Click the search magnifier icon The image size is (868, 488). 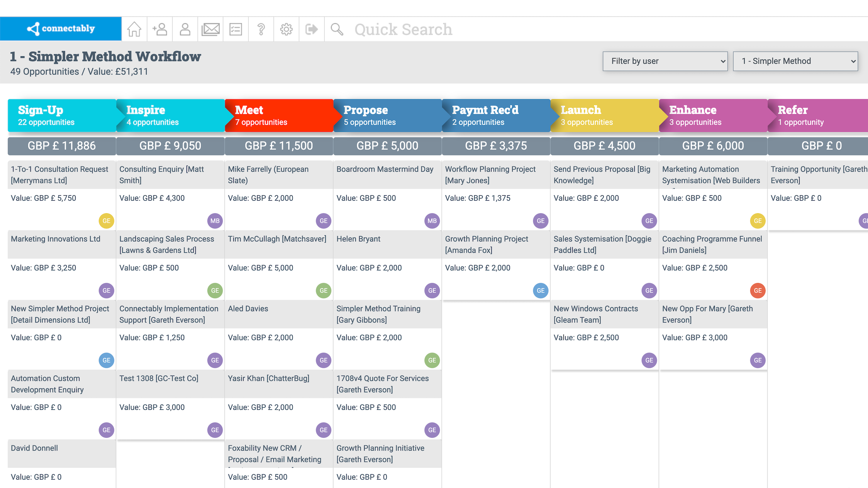coord(337,29)
